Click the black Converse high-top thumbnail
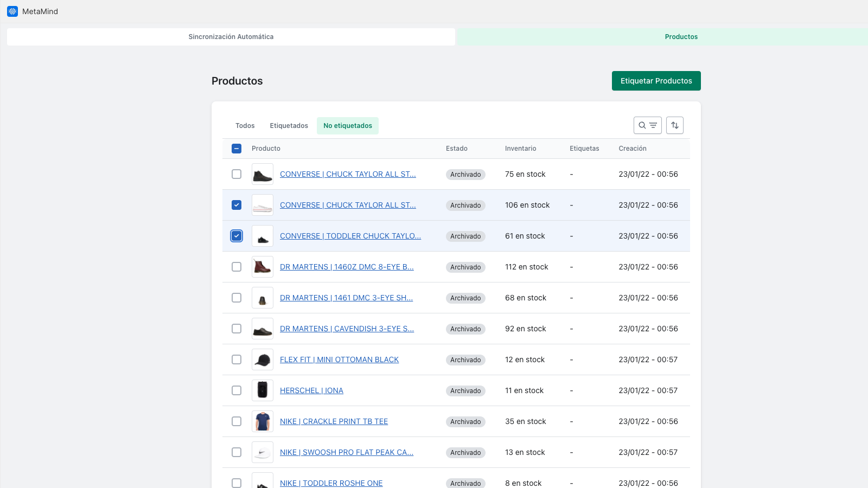868x488 pixels. tap(263, 174)
